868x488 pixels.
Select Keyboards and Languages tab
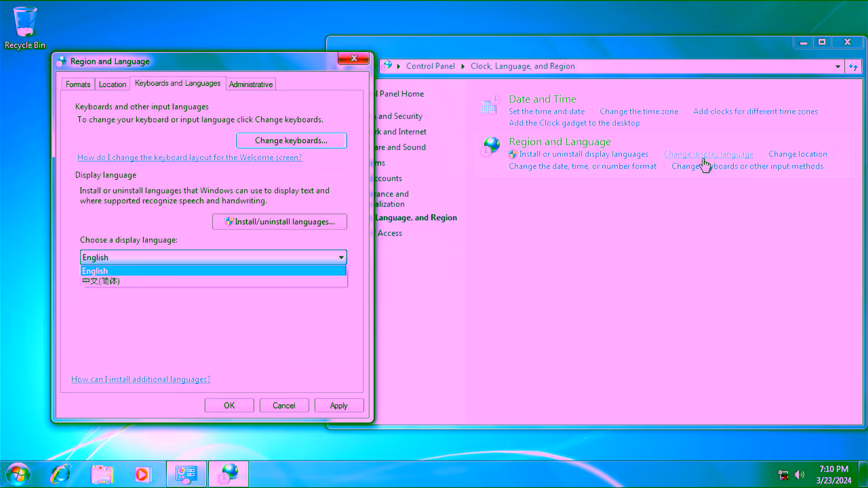tap(178, 83)
